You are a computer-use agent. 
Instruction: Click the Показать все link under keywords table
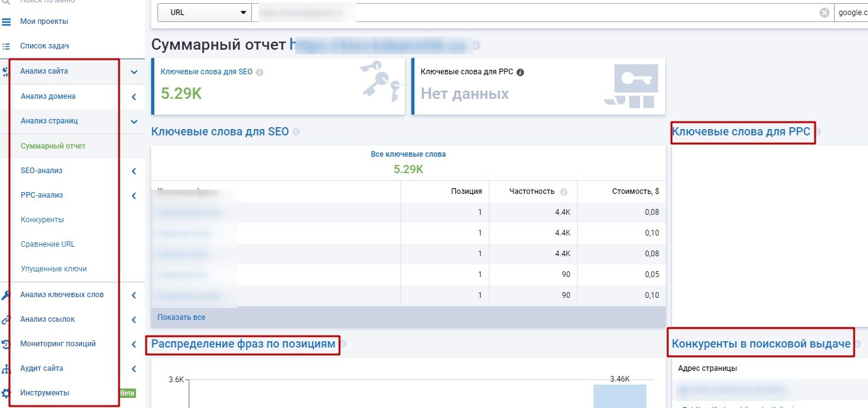181,317
